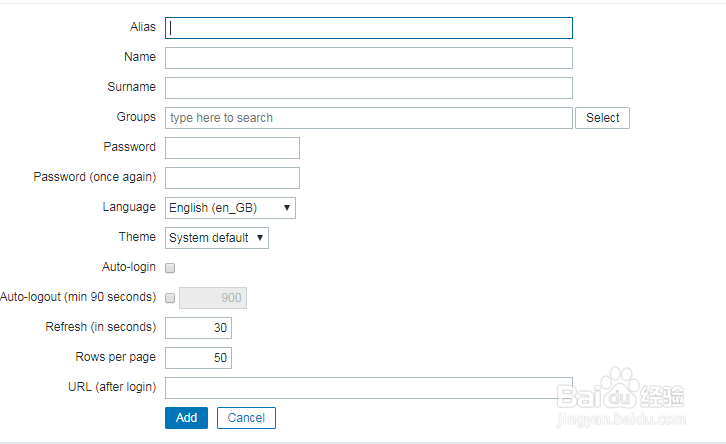Focus the Password (once again) field

click(x=232, y=178)
